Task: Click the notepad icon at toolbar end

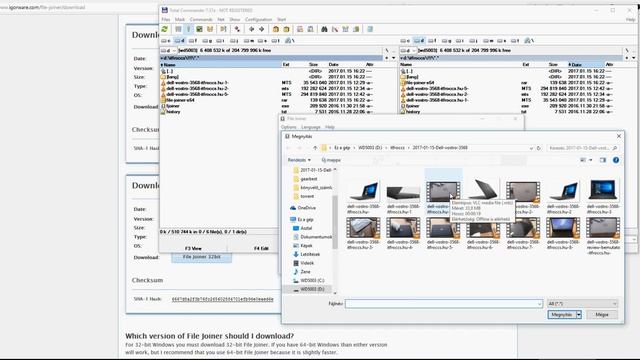Action: click(370, 29)
